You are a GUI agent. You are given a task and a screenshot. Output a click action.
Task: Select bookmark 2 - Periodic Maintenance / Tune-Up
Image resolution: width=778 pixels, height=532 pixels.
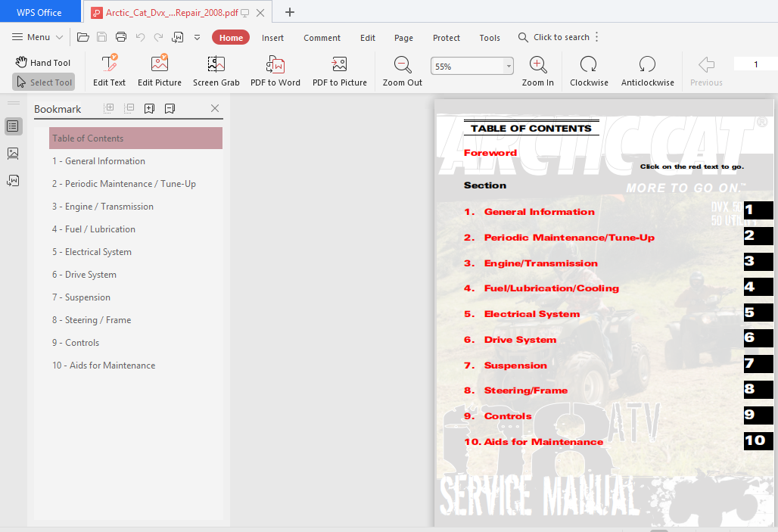pyautogui.click(x=124, y=184)
